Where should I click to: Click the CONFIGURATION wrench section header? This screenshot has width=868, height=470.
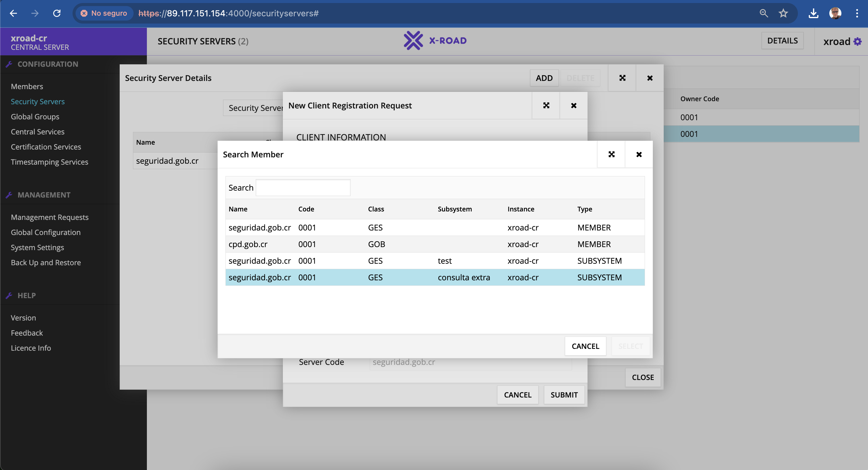pyautogui.click(x=47, y=64)
